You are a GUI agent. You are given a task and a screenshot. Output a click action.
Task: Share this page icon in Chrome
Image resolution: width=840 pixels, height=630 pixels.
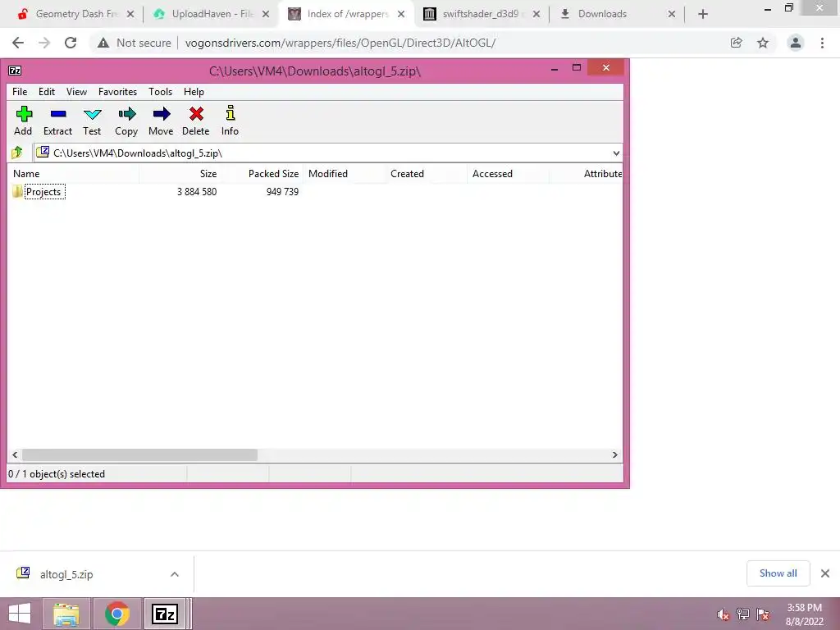tap(737, 43)
